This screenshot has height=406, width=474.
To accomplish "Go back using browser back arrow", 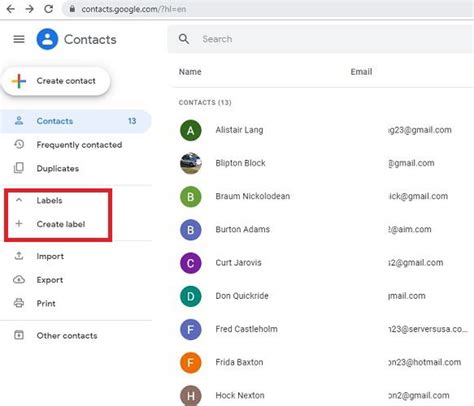I will (x=11, y=9).
